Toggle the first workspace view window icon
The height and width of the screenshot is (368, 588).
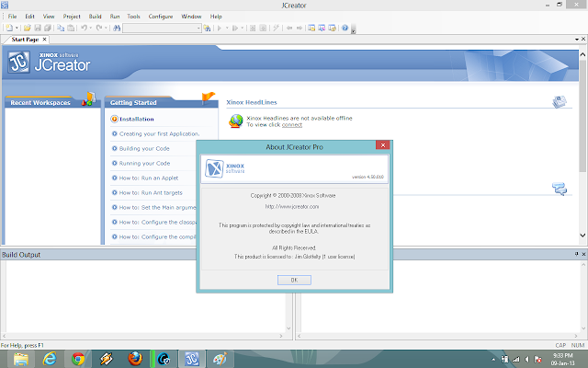click(311, 28)
